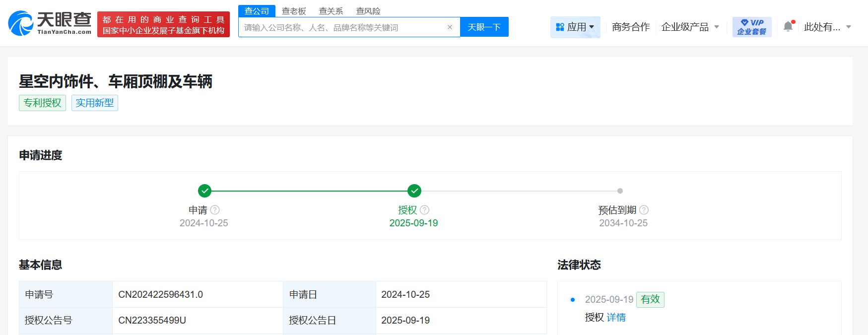
Task: Expand the 应用 dropdown
Action: point(575,27)
